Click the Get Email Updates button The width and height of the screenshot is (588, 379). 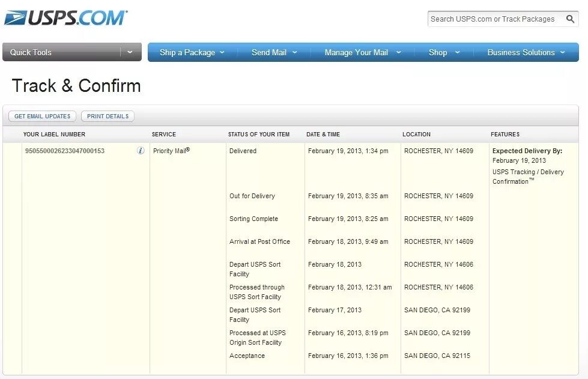click(43, 116)
